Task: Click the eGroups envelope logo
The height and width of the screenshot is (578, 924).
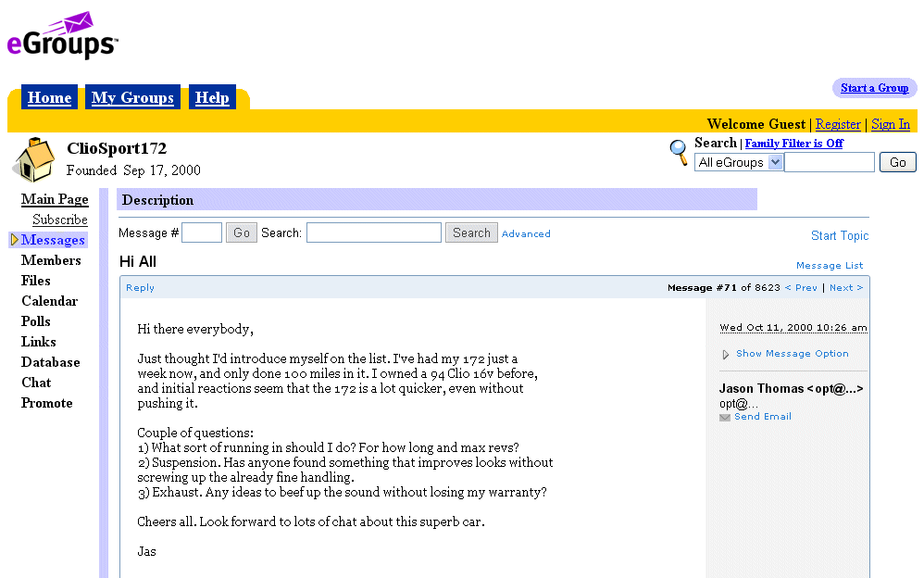Action: 62,36
